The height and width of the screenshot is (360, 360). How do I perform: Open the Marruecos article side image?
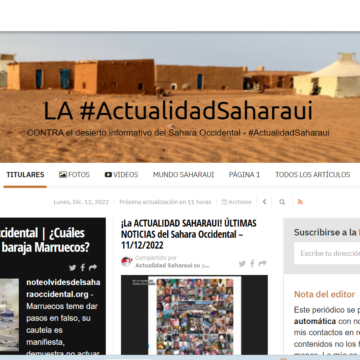click(9, 315)
